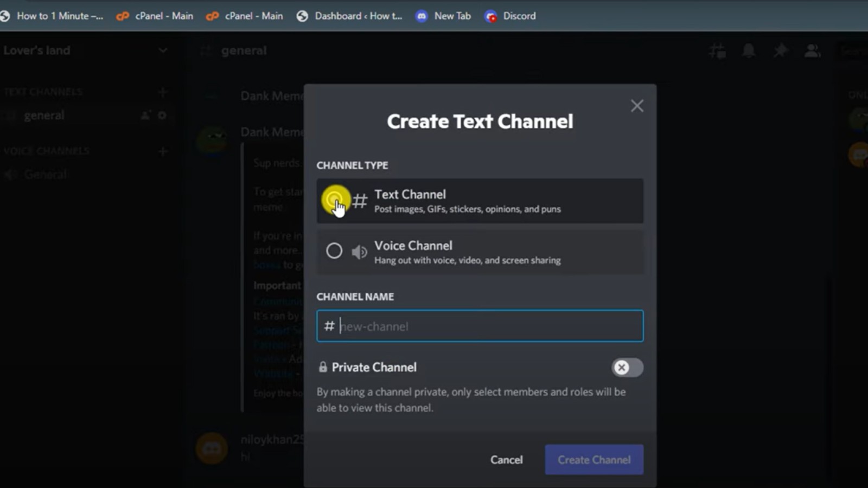The width and height of the screenshot is (868, 488).
Task: Switch to the Discord browser tab
Action: 510,16
